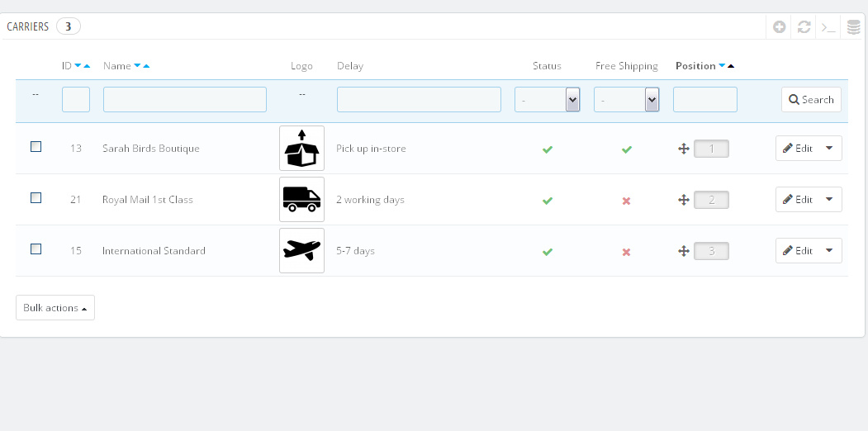Click the move handle for Sarah Birds Boutique

tap(683, 149)
